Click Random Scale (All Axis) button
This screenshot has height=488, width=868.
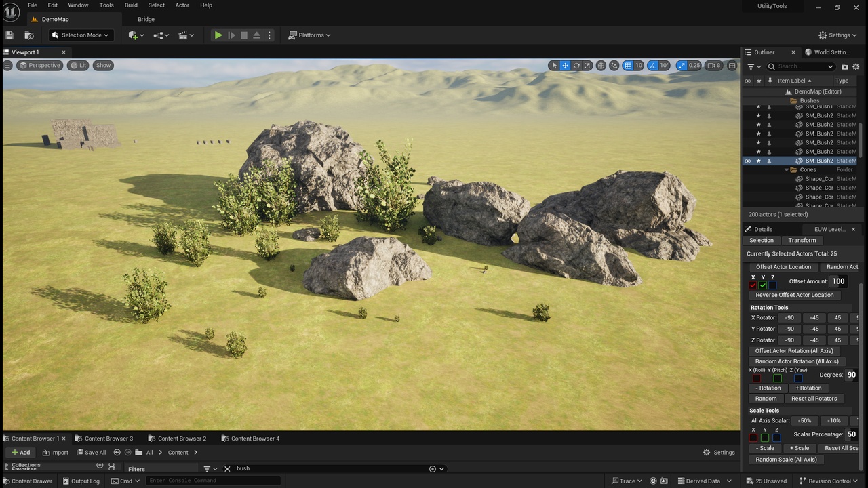tap(786, 460)
